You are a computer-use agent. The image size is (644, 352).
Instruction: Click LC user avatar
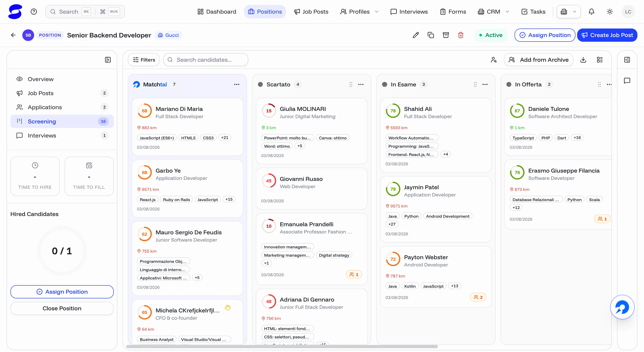point(628,12)
